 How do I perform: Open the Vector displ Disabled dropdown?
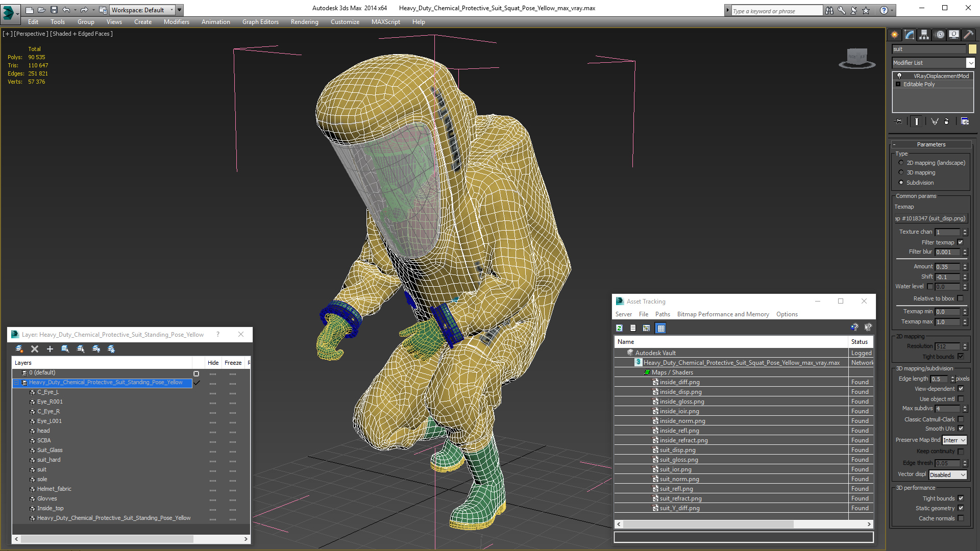coord(947,475)
